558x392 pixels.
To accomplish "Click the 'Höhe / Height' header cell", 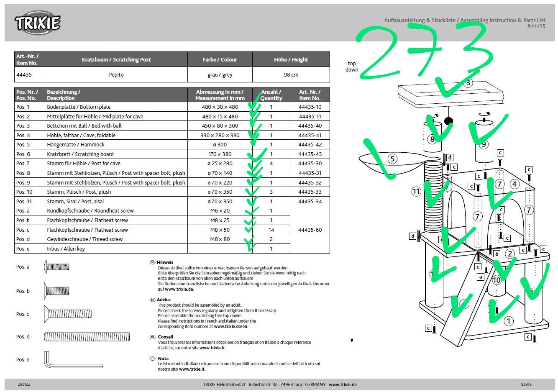I will click(291, 59).
